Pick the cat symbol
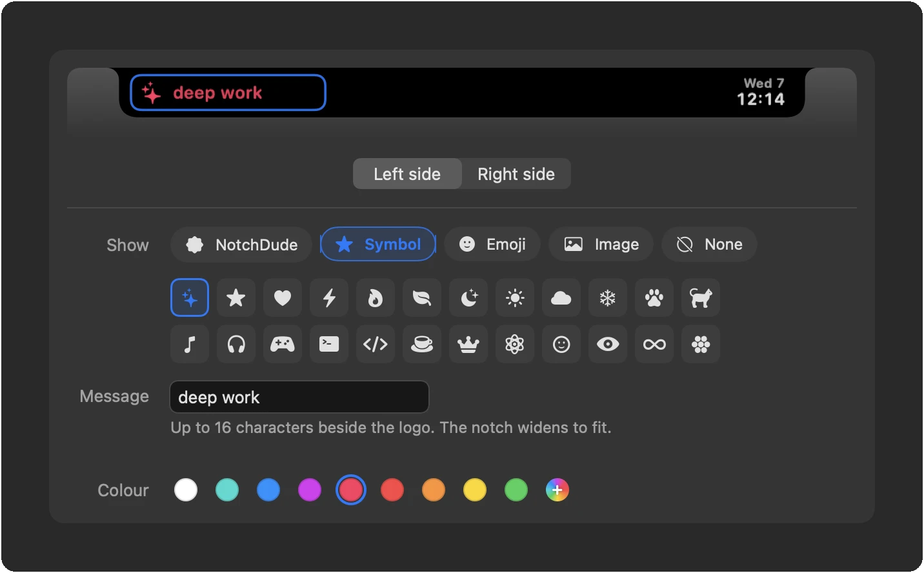 [701, 297]
